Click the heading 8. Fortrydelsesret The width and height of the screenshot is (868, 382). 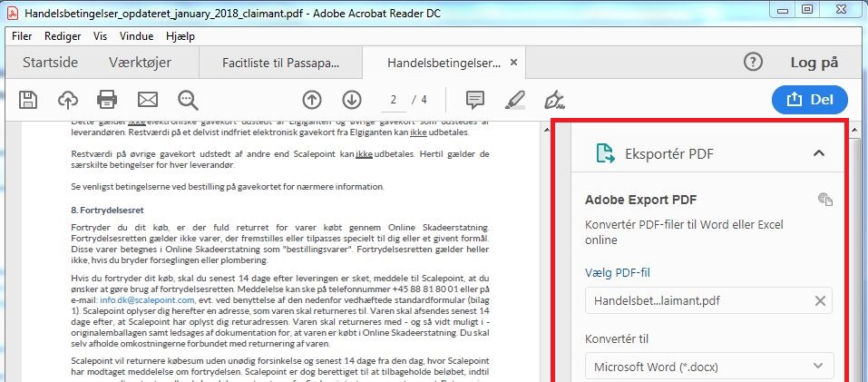click(x=108, y=211)
